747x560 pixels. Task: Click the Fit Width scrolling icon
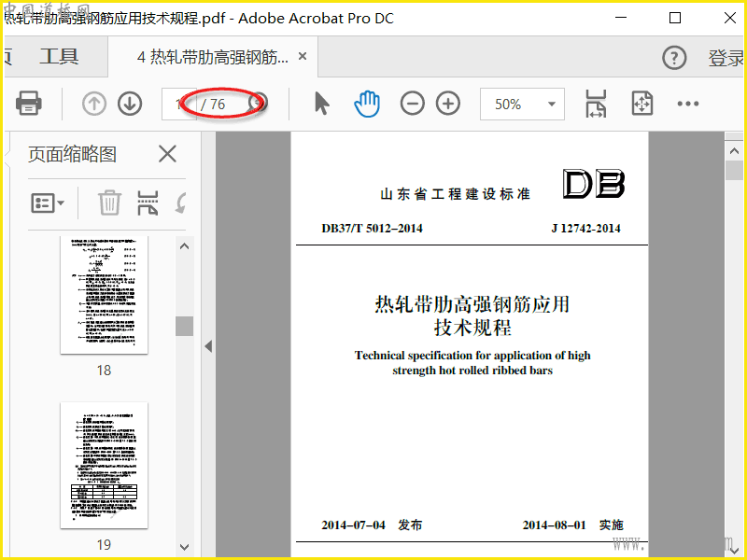596,104
